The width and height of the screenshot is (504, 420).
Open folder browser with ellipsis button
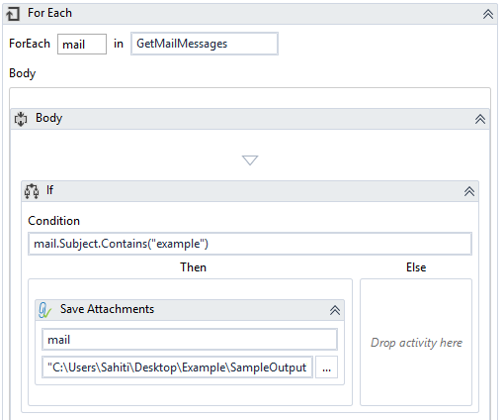click(x=327, y=367)
